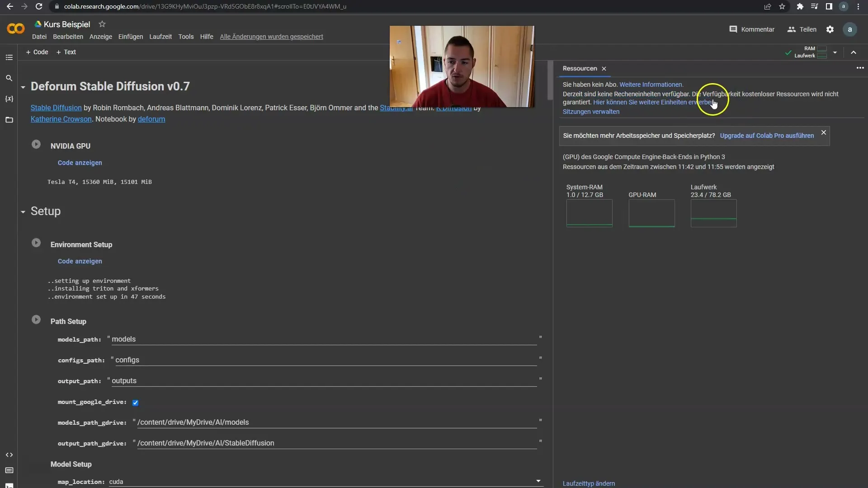Screen dimensions: 868x488
Task: Open the Laufzeit menu
Action: [160, 37]
